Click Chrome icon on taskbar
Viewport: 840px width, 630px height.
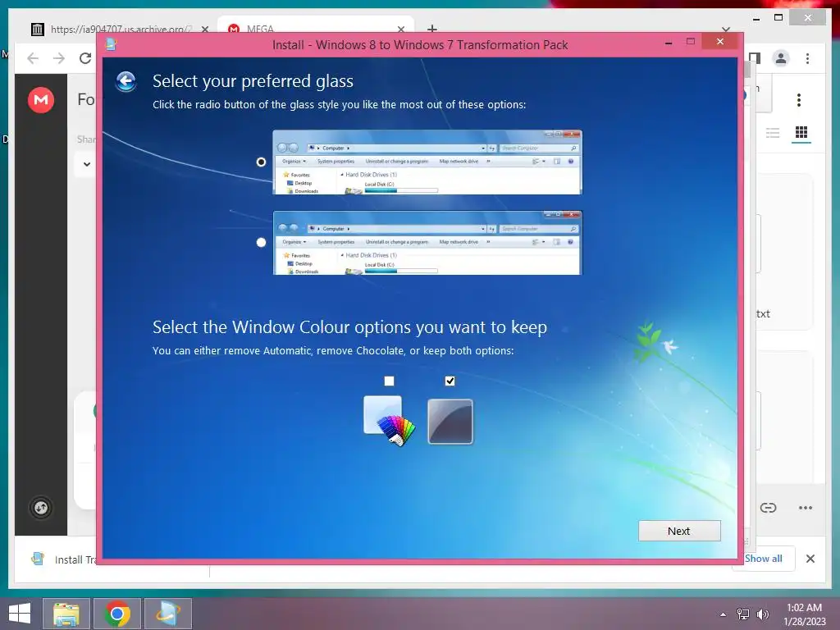(117, 614)
